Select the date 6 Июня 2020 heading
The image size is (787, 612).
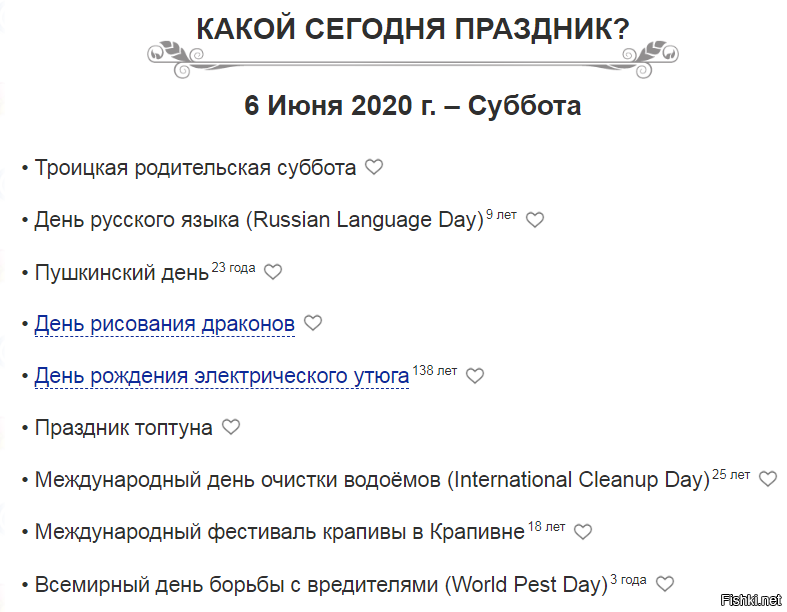click(412, 105)
